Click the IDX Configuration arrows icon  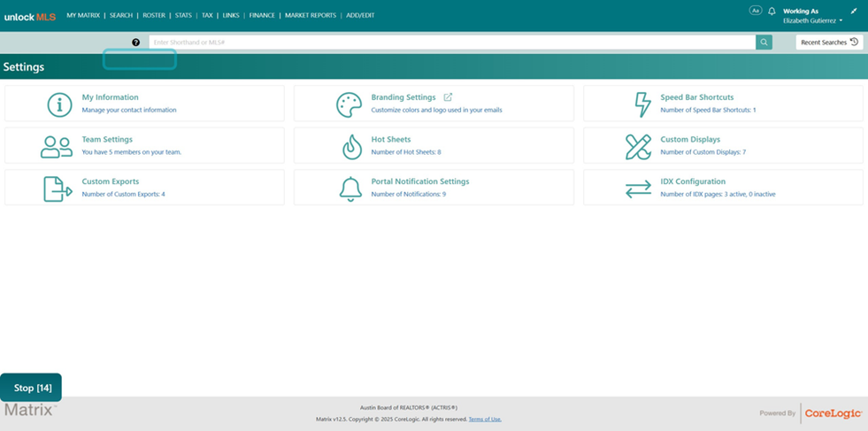click(x=638, y=190)
